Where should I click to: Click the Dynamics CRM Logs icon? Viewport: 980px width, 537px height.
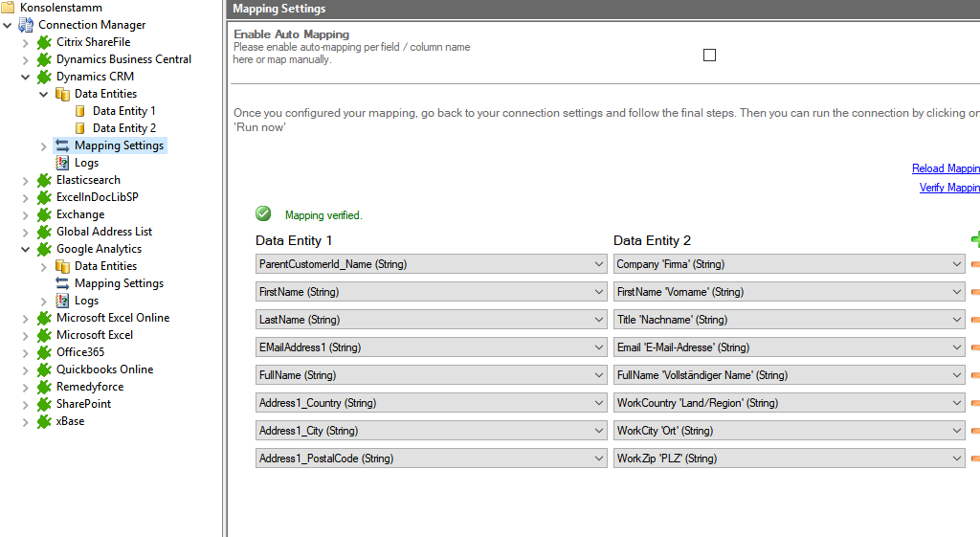[x=62, y=163]
